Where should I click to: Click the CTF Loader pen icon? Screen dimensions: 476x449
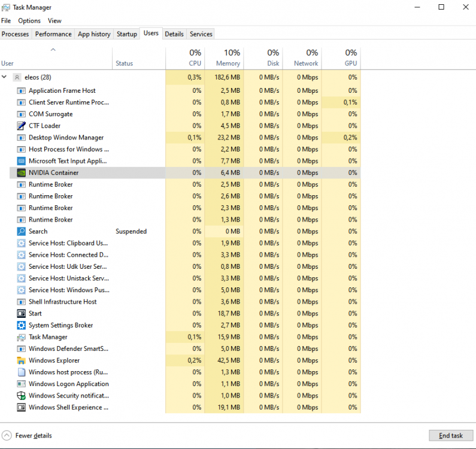21,126
